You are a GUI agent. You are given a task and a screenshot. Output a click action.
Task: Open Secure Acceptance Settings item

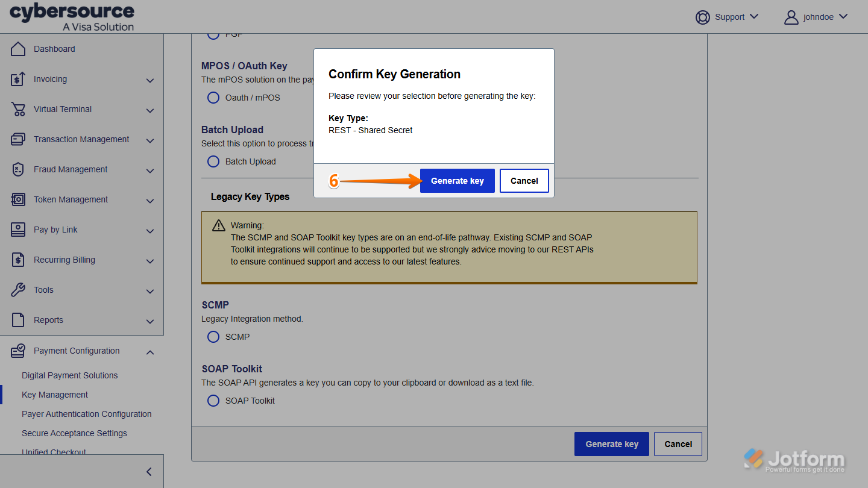75,433
